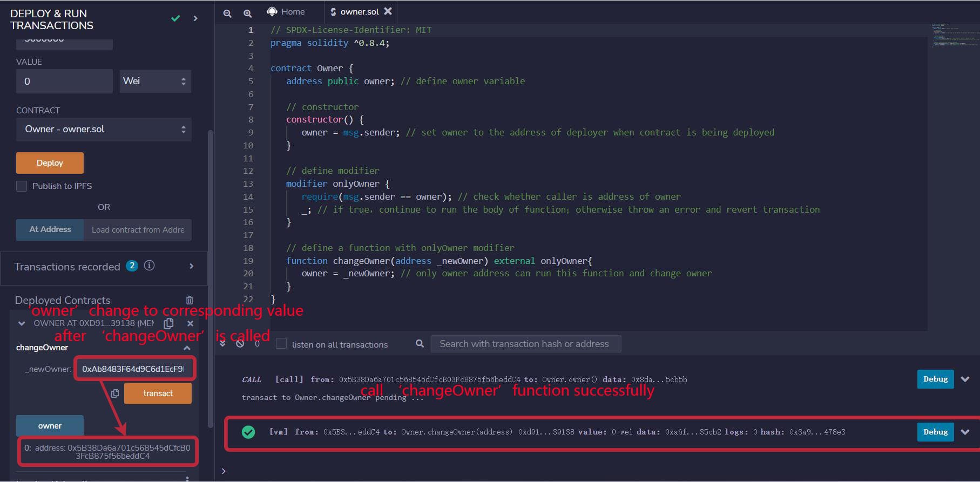Click the zoom out magnifier icon
This screenshot has width=980, height=482.
tap(227, 13)
